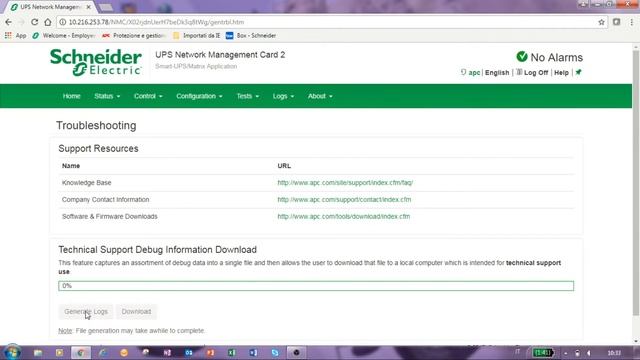Click the Log Off link
The height and width of the screenshot is (360, 640).
[536, 73]
